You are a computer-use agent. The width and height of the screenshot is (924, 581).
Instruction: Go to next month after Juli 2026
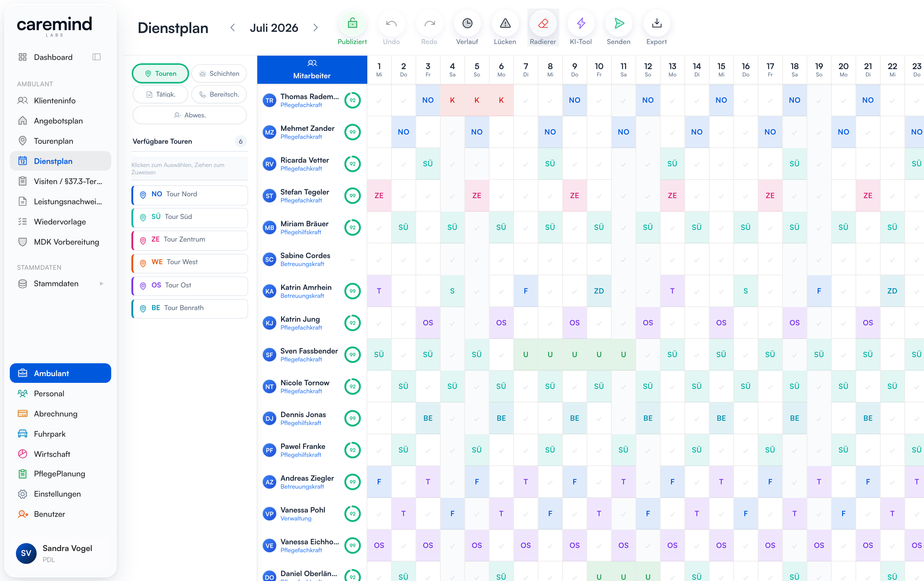315,28
